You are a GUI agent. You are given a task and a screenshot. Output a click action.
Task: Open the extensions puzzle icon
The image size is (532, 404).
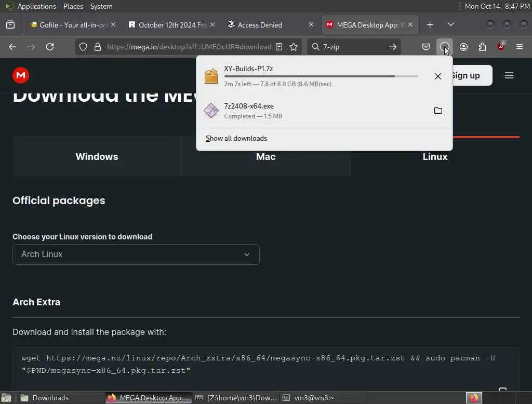pos(482,47)
